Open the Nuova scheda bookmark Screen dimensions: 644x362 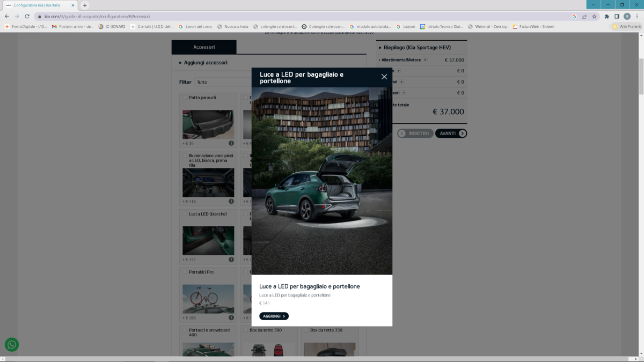point(233,26)
